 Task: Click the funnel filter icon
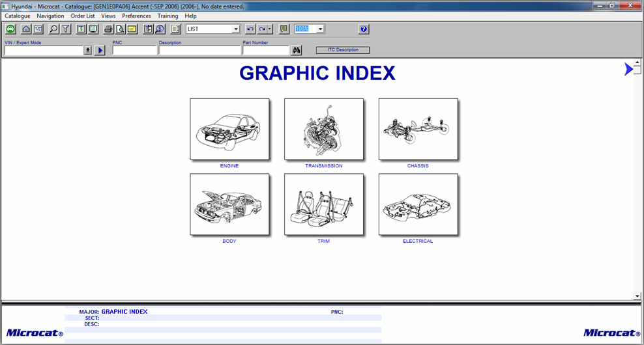click(66, 29)
